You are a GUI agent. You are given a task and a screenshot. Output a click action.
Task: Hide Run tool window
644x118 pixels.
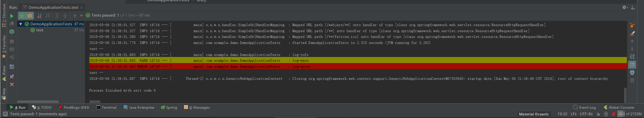[x=633, y=8]
